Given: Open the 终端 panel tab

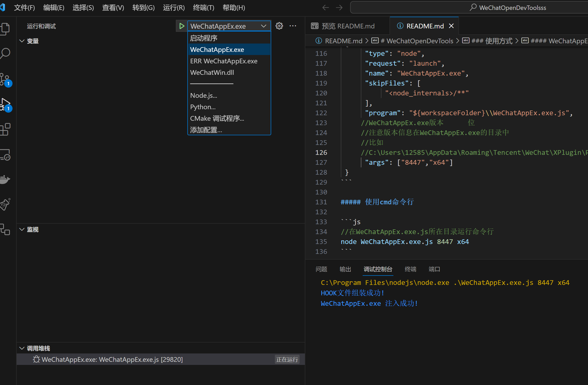Looking at the screenshot, I should (410, 269).
